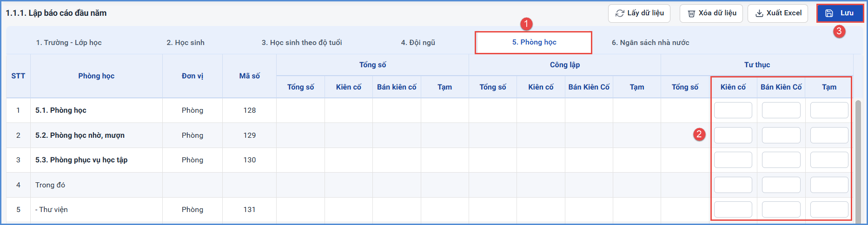Click Tư thục Kiên cố input for Phòng học nhờ, mượn
Viewport: 868px width, 225px height.
733,135
